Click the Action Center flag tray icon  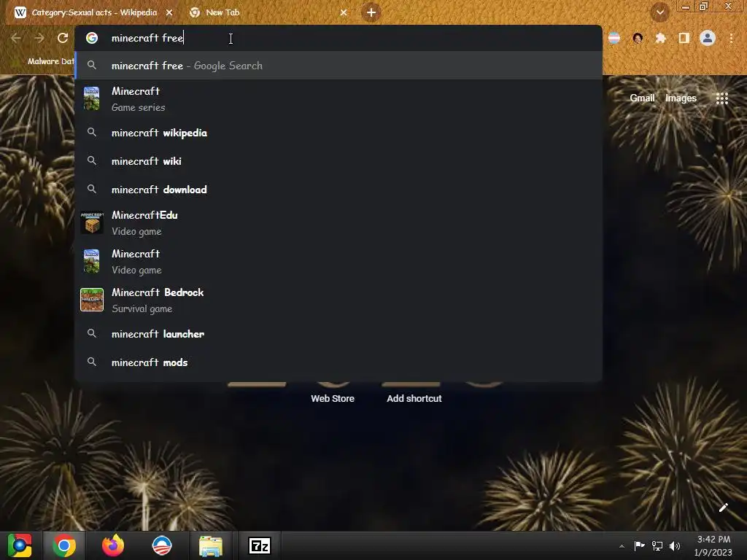coord(639,545)
